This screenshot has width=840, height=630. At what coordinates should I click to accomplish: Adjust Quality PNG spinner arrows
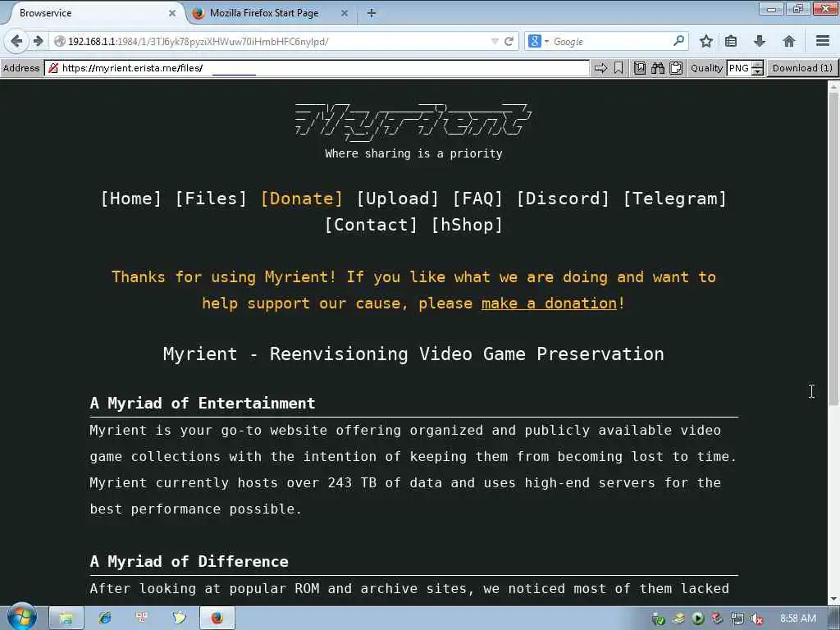(x=757, y=68)
